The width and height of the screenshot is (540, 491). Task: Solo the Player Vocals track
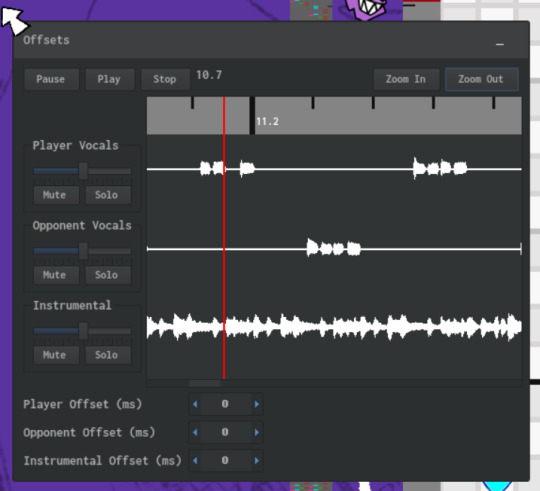click(x=108, y=195)
